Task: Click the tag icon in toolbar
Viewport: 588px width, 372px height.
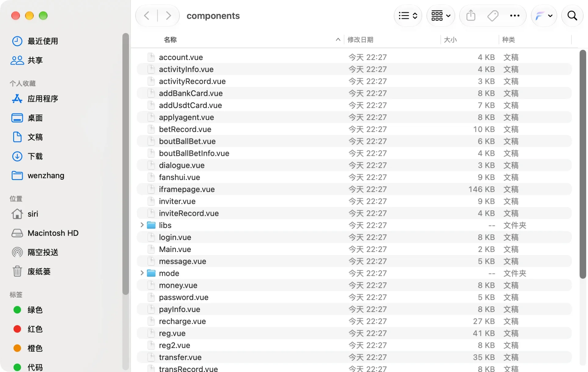Action: click(x=493, y=16)
